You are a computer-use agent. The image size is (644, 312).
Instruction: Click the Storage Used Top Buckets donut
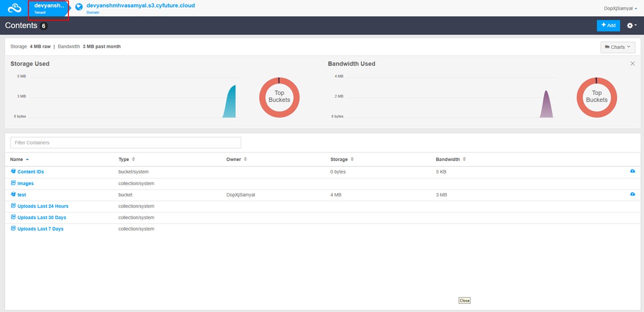279,97
